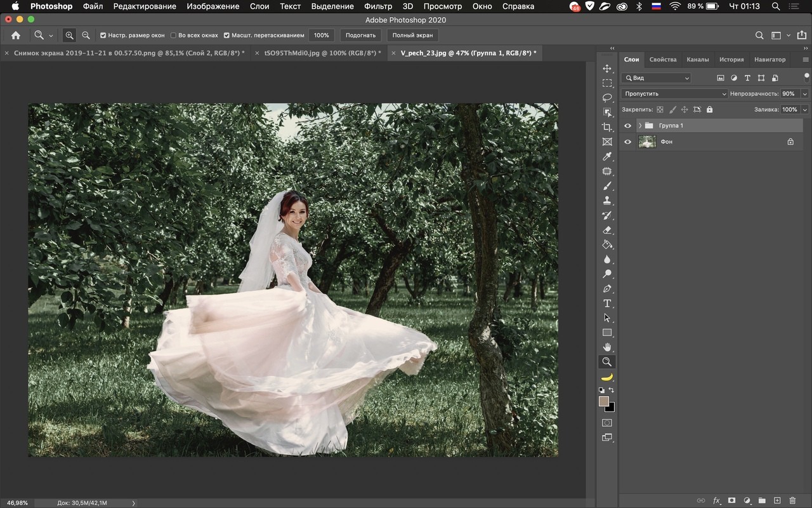This screenshot has height=508, width=812.
Task: Expand the Группа 1 group chevron
Action: tap(640, 126)
